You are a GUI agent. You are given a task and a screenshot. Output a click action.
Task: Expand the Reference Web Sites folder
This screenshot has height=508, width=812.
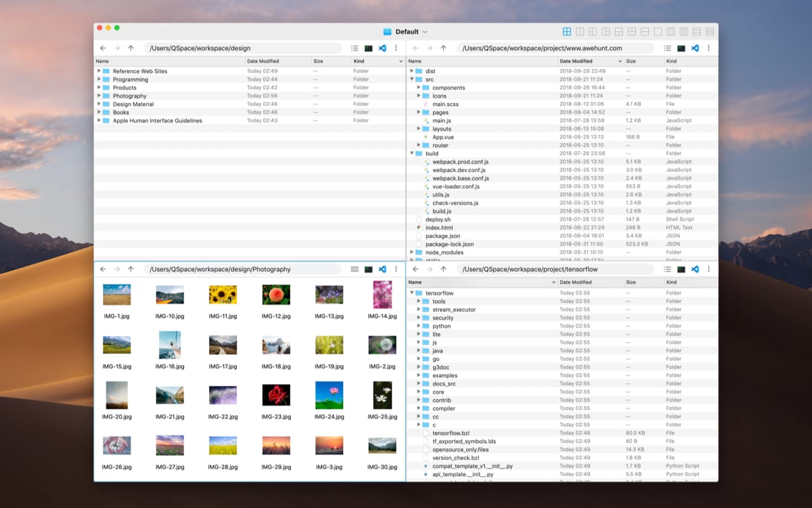click(99, 70)
